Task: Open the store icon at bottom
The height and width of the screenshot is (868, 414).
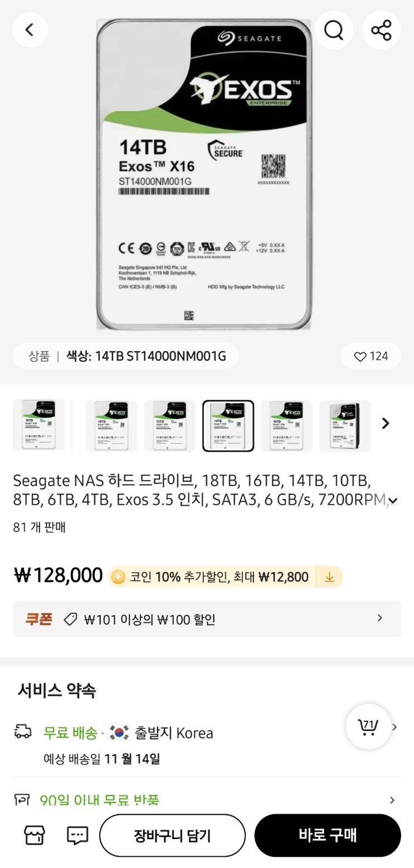Action: tap(34, 835)
